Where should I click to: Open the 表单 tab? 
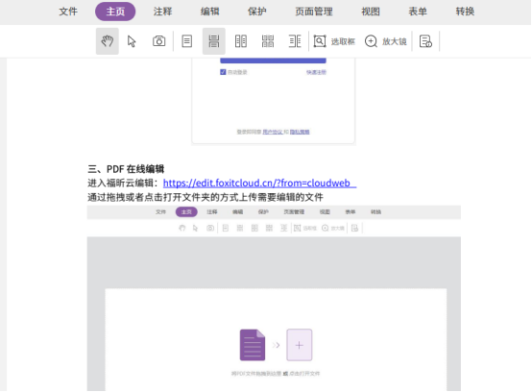pyautogui.click(x=418, y=12)
